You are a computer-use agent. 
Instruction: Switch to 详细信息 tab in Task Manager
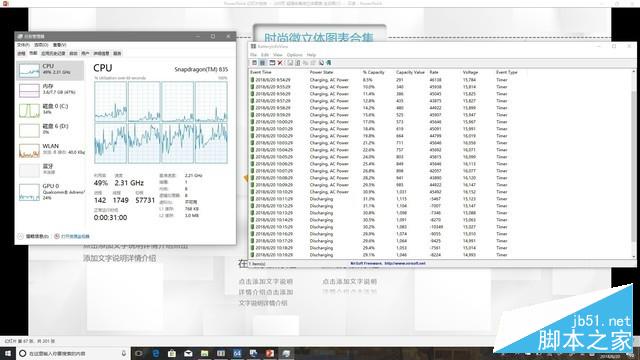click(x=101, y=53)
